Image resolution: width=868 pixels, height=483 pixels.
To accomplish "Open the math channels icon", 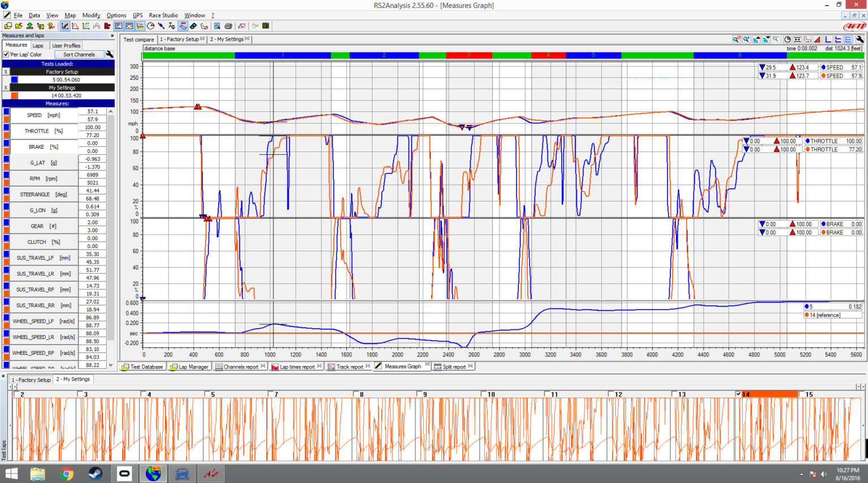I will click(241, 25).
